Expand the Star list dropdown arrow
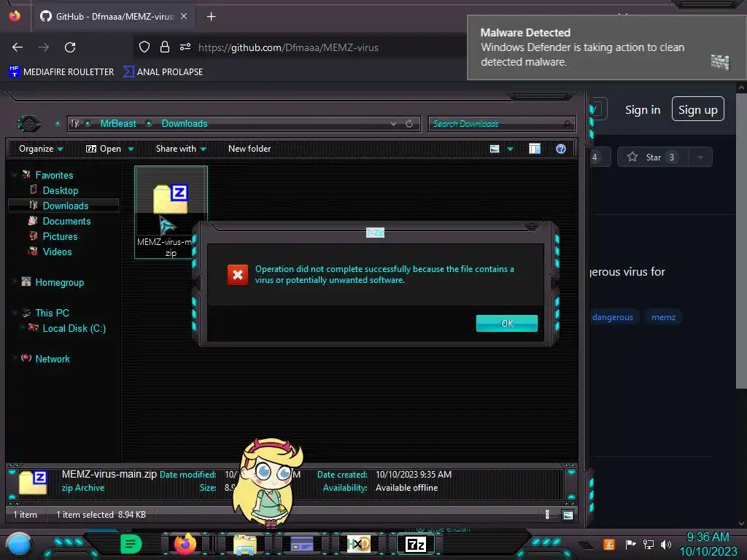This screenshot has width=747, height=560. tap(700, 157)
